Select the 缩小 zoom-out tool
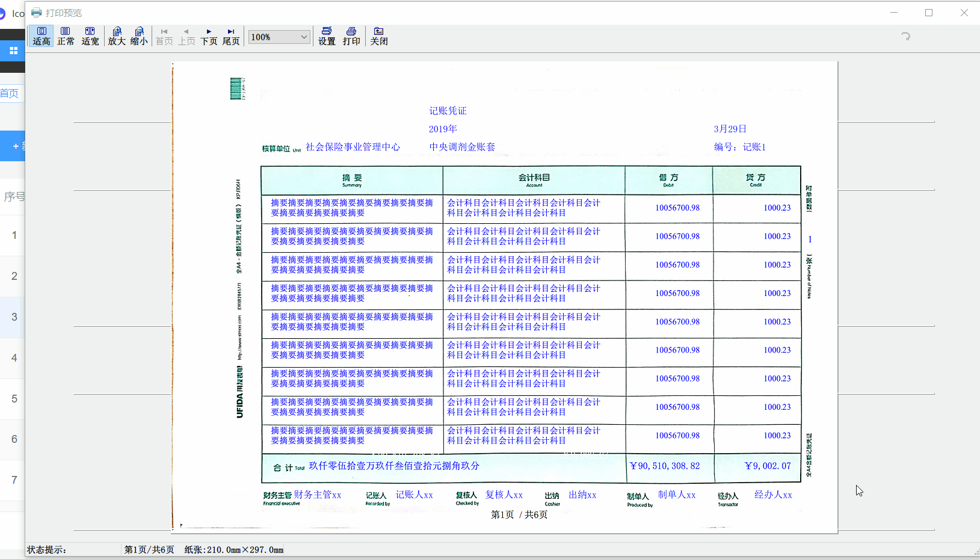The width and height of the screenshot is (980, 559). click(x=139, y=36)
